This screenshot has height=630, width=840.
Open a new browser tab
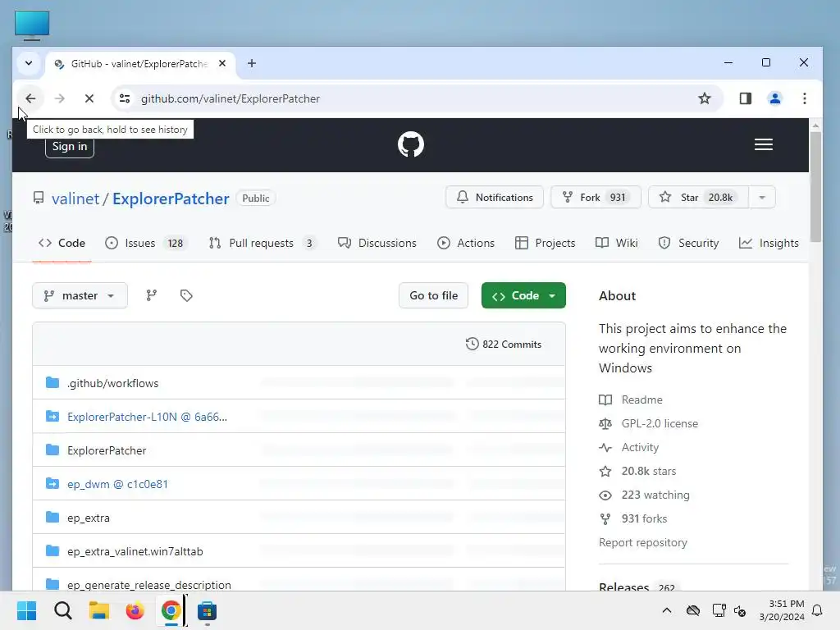pyautogui.click(x=251, y=63)
